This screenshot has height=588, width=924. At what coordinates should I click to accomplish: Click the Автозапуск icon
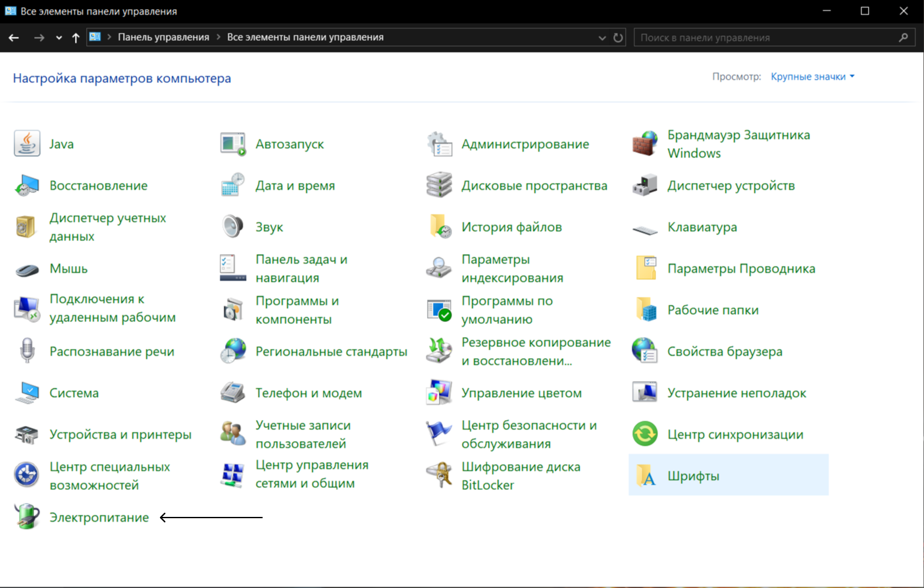(x=233, y=144)
